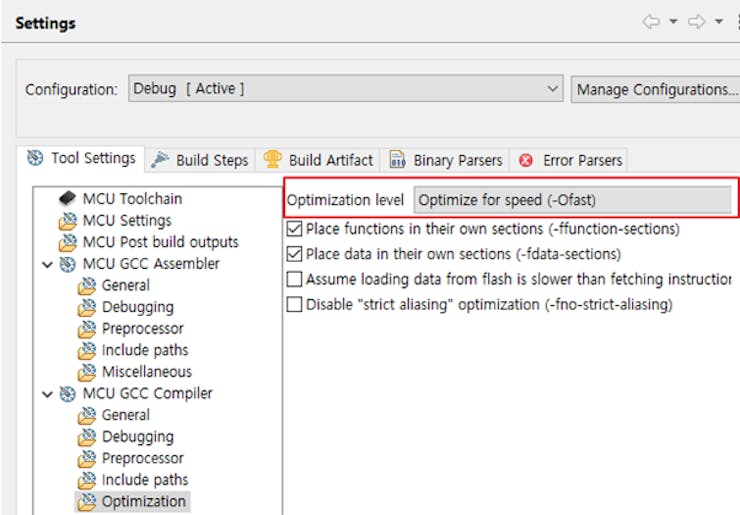Image resolution: width=740 pixels, height=515 pixels.
Task: Select Assembler General item
Action: (126, 286)
